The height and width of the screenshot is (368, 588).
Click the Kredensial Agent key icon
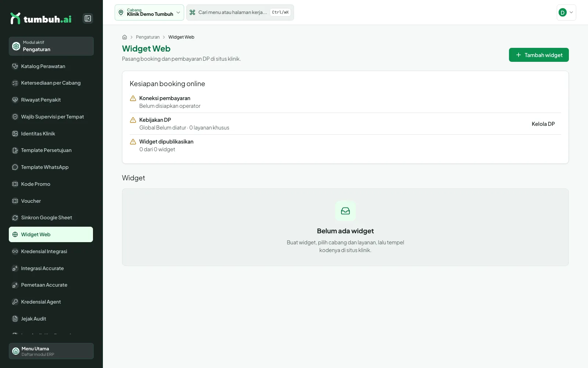pos(15,302)
